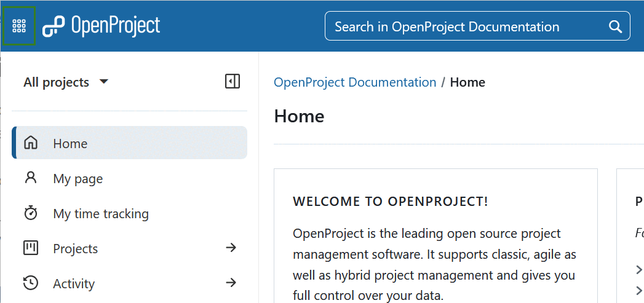Screen dimensions: 644x303
Task: Click the Welcome to OpenProject widget heading
Action: point(391,202)
